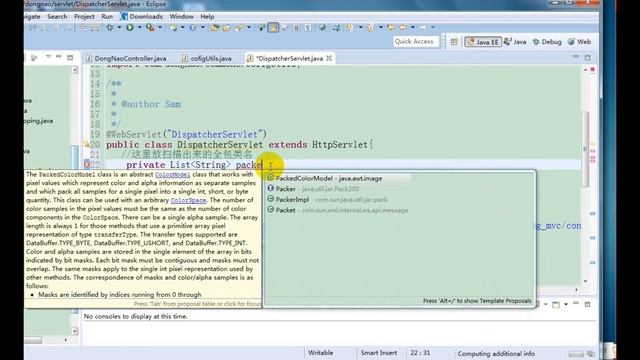Click the Forward navigation arrow in toolbar
640x360 pixels.
click(x=422, y=27)
